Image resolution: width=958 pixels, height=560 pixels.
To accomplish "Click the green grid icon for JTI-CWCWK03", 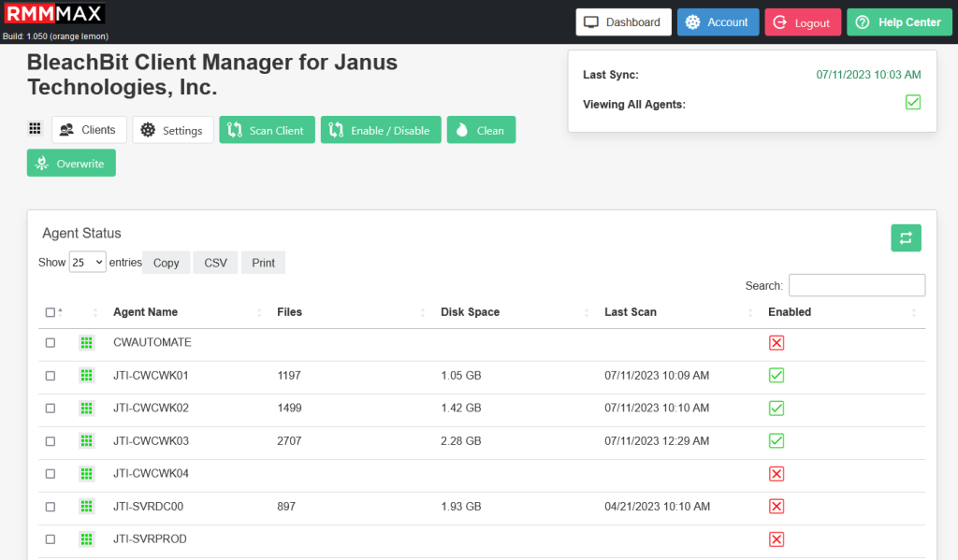I will tap(87, 441).
